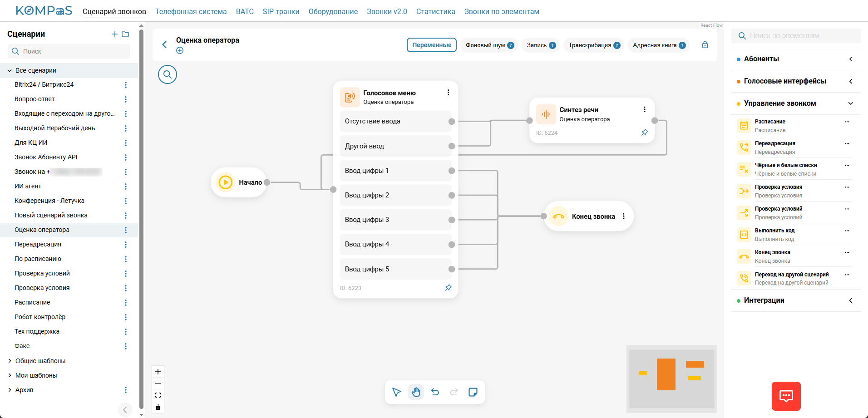Open the canvas search magnifier button
The width and height of the screenshot is (868, 418).
click(x=168, y=74)
